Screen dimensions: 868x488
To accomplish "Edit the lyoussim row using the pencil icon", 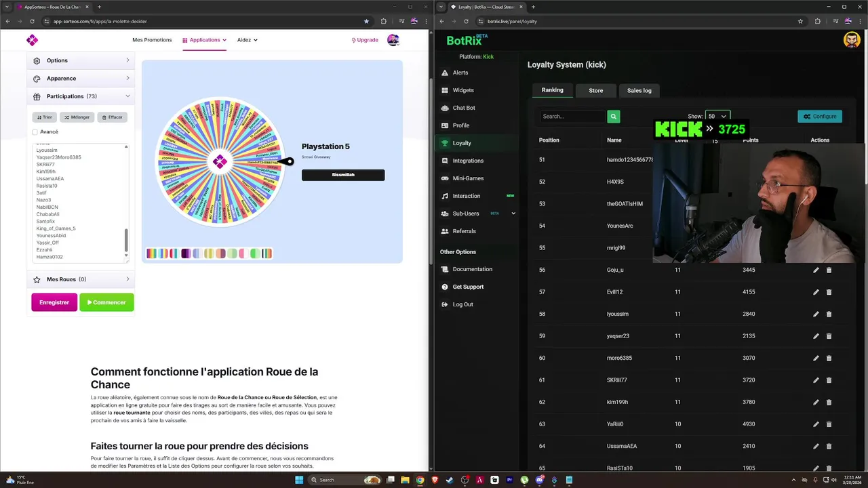I will click(816, 314).
